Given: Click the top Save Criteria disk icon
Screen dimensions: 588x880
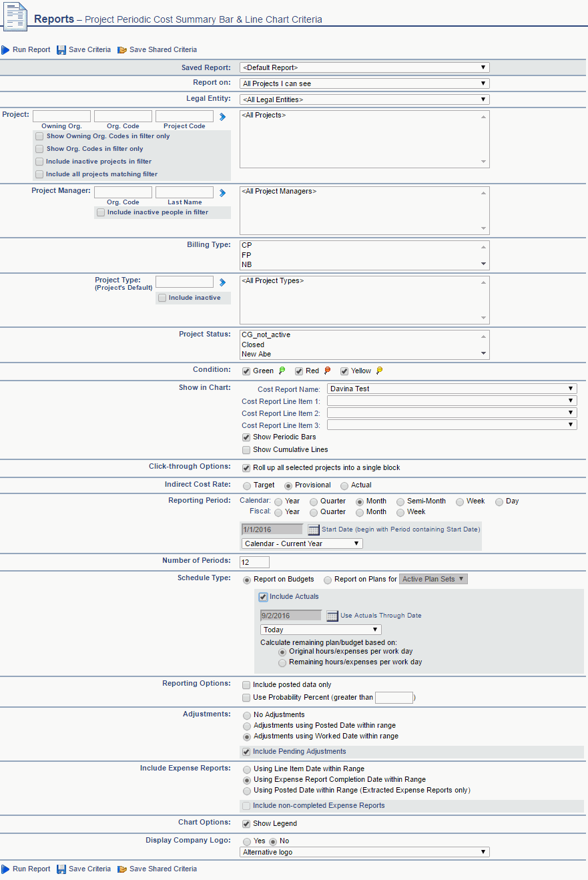Looking at the screenshot, I should (x=61, y=50).
